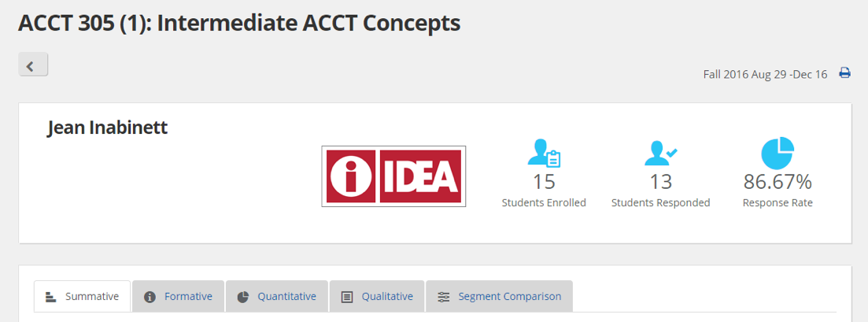Click the Students Enrolled icon

pos(544,153)
